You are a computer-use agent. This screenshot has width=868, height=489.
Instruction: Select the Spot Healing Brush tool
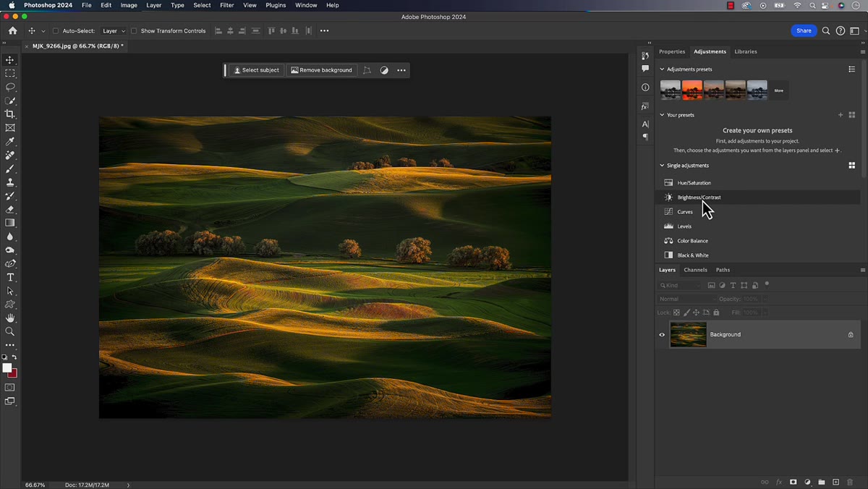[10, 155]
